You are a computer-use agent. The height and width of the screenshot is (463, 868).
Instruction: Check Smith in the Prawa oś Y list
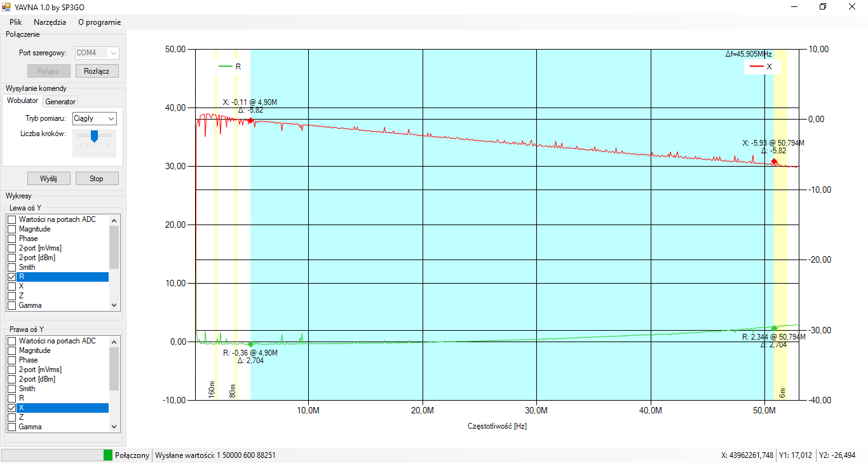click(11, 389)
